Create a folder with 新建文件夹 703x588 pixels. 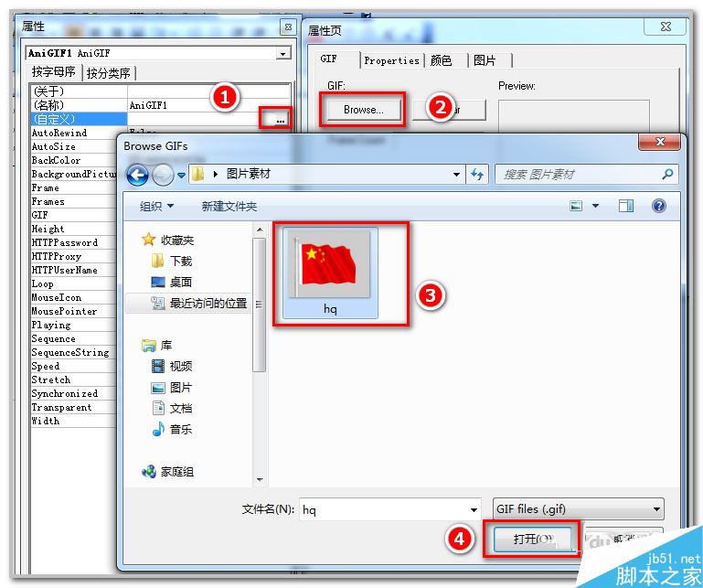[229, 207]
